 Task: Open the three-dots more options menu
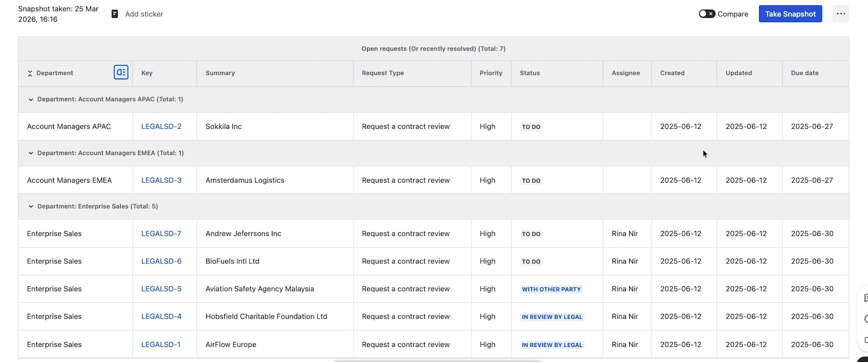[841, 14]
